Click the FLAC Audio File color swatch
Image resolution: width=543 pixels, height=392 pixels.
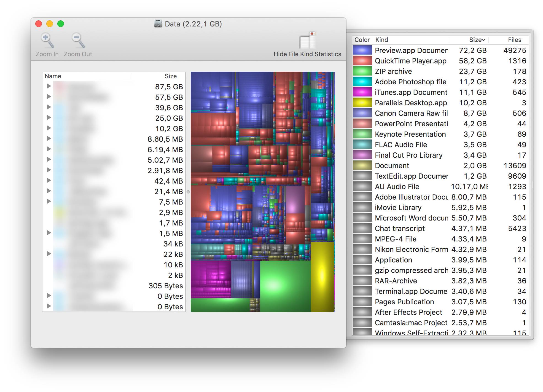point(362,144)
